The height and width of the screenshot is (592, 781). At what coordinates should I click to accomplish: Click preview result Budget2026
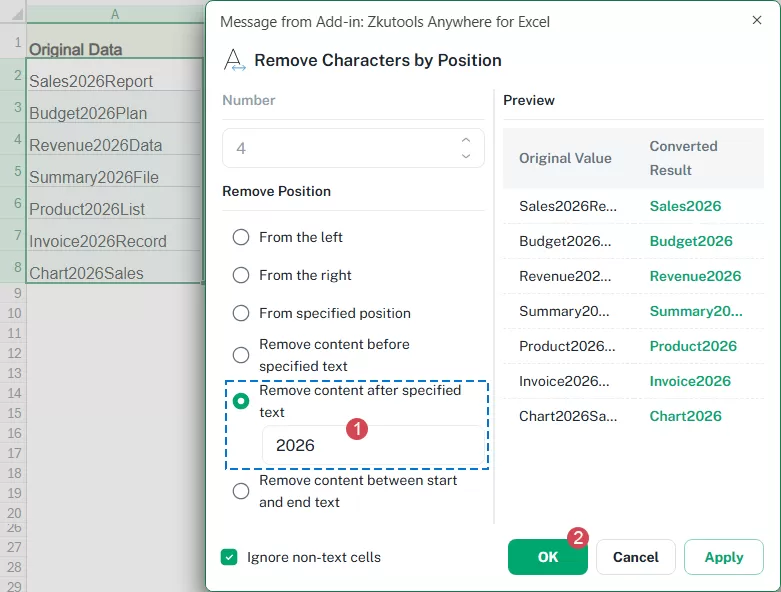click(x=691, y=241)
